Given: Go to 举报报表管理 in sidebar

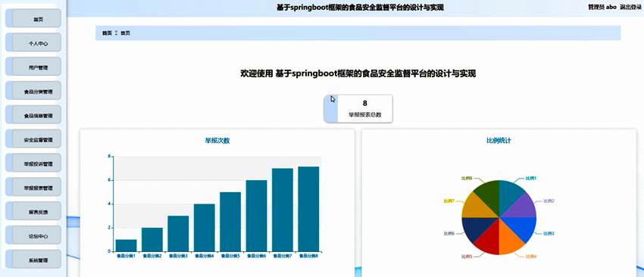Looking at the screenshot, I should pos(33,188).
